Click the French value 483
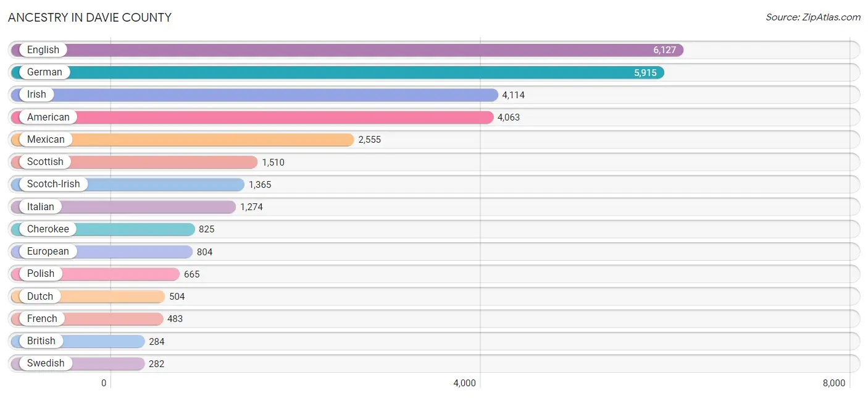Image resolution: width=868 pixels, height=398 pixels. (x=175, y=318)
